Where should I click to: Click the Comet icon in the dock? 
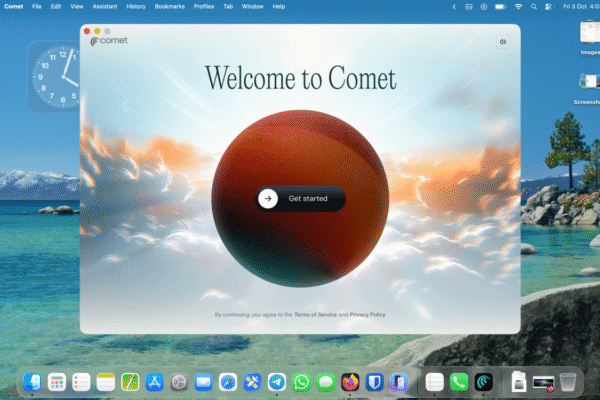(x=483, y=382)
